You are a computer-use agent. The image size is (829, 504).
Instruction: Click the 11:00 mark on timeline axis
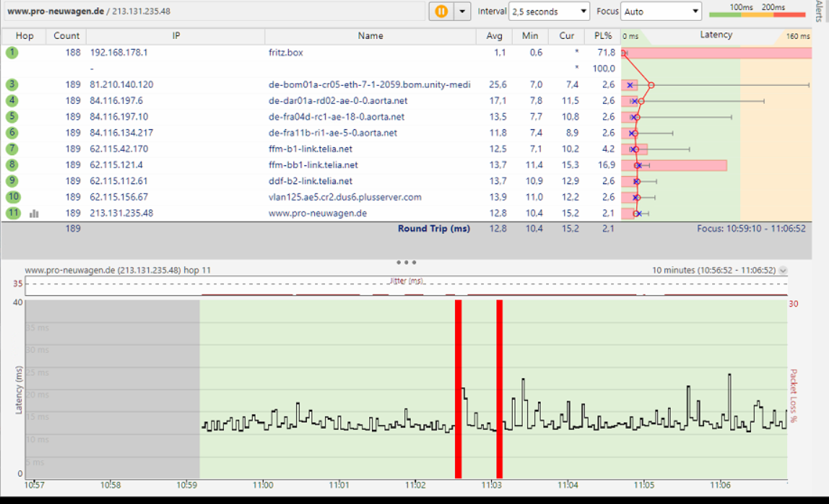coord(263,485)
